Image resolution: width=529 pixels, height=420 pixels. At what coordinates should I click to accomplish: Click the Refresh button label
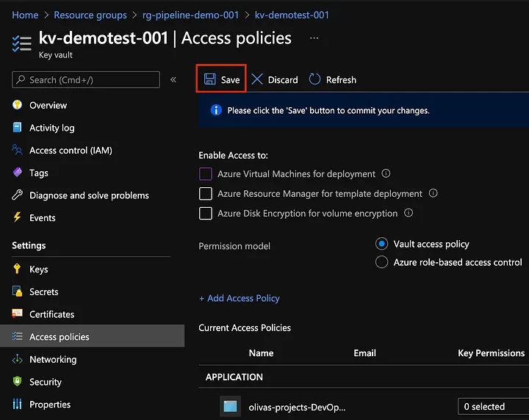[341, 80]
